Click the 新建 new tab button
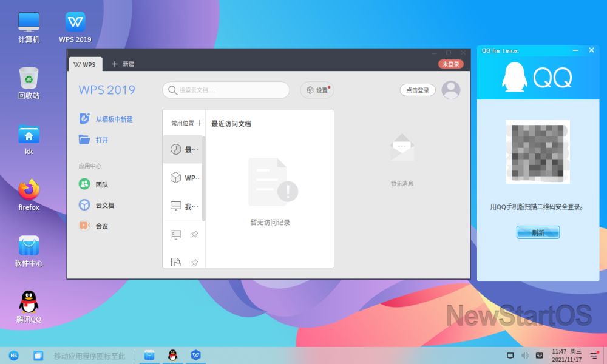Screen dimensions: 607x364 (x=123, y=64)
